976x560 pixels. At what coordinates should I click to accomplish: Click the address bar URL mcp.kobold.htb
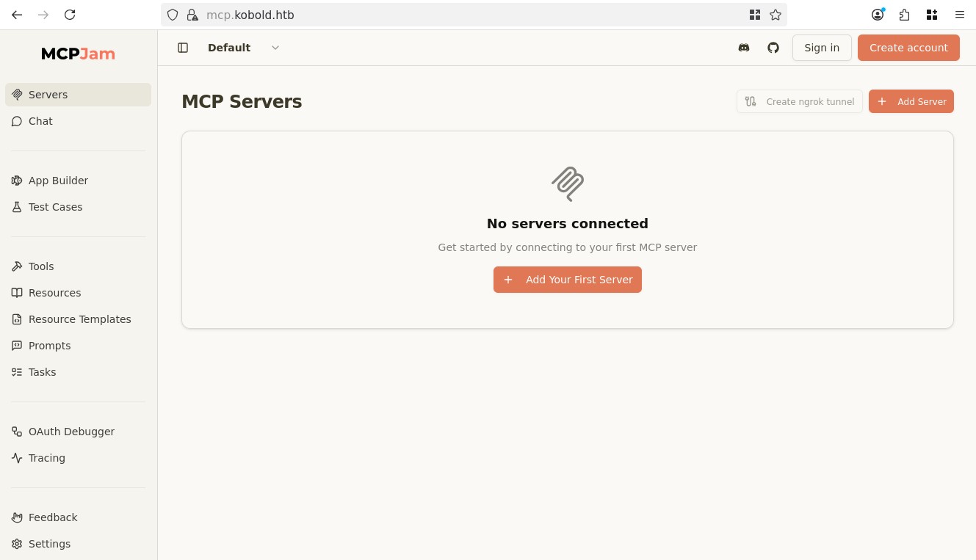pos(250,15)
